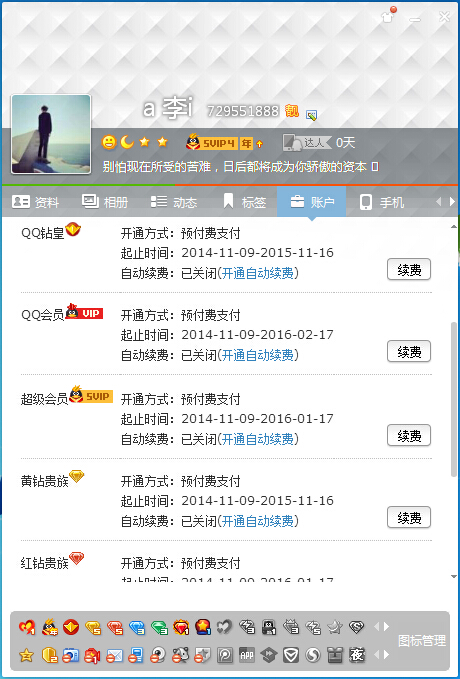Click 续费 for 超级会员

pos(409,435)
